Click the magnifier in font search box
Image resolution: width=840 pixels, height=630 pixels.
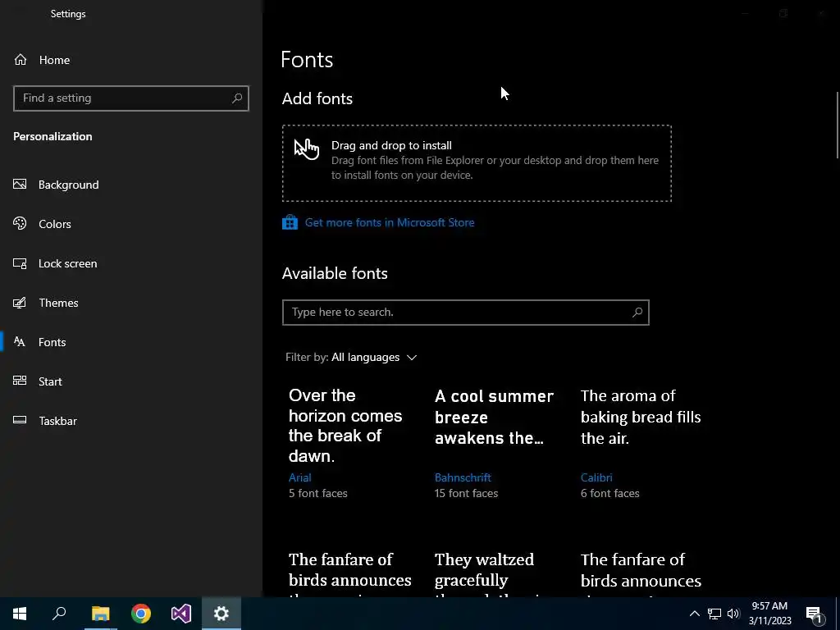637,313
